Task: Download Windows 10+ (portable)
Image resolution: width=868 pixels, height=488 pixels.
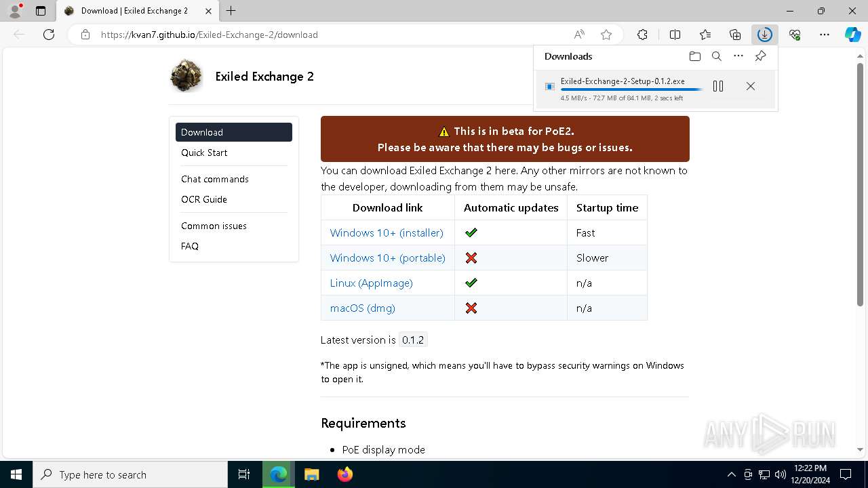Action: point(388,258)
